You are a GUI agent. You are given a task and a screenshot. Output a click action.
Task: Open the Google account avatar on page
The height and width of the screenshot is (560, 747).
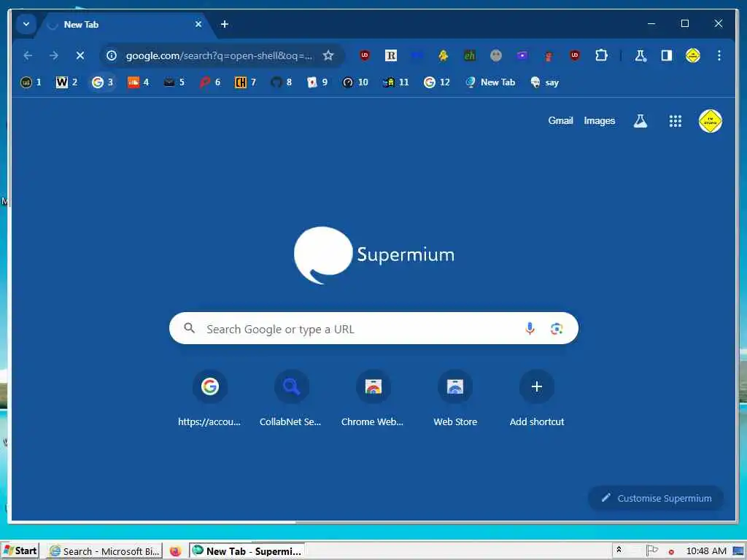[711, 121]
